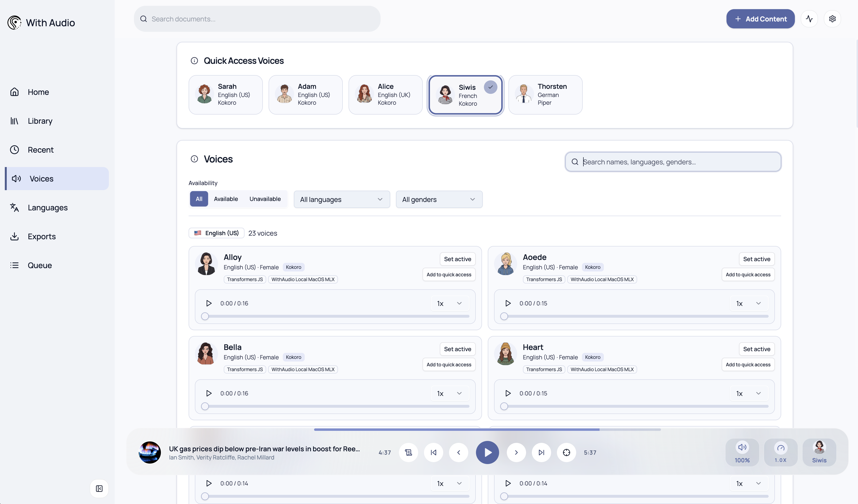Open the Languages section from sidebar
Viewport: 858px width, 504px height.
(x=47, y=207)
